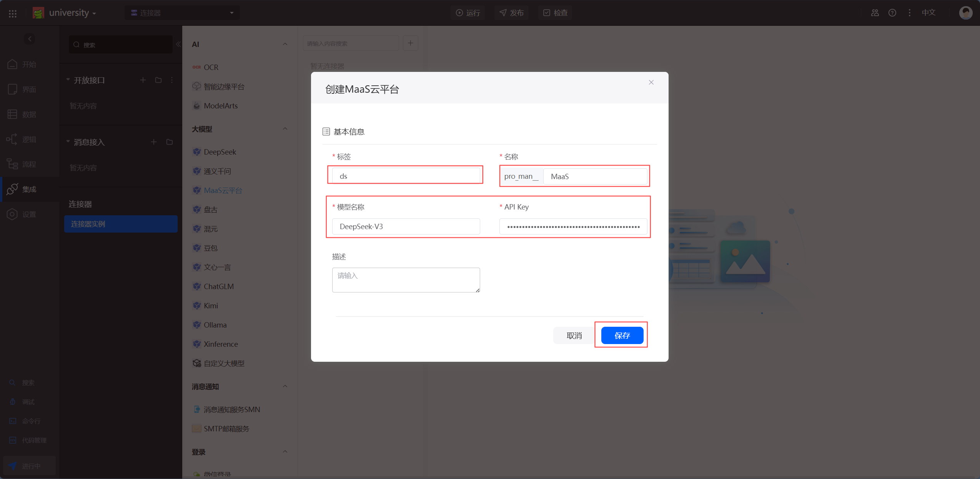The height and width of the screenshot is (479, 980).
Task: Click the 集成 integration sidebar icon
Action: click(x=13, y=189)
